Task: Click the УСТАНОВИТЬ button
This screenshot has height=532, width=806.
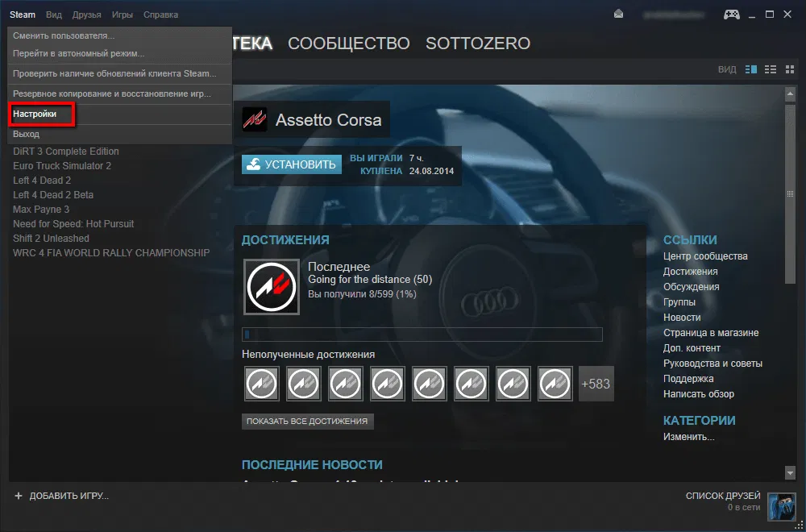Action: (x=292, y=164)
